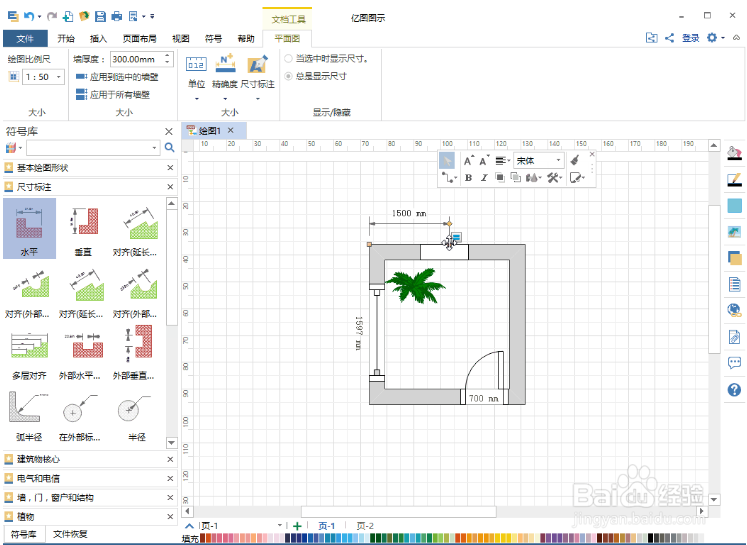Switch to 文件恢复 panel tab

tap(70, 535)
